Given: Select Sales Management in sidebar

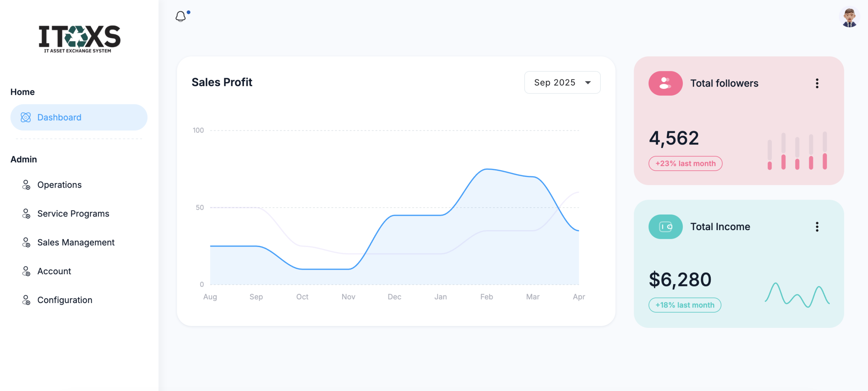Looking at the screenshot, I should [x=76, y=242].
